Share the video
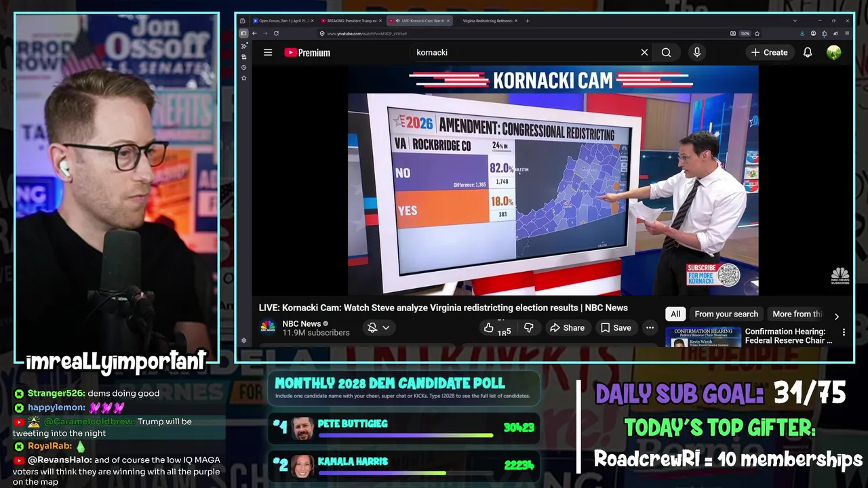Image resolution: width=868 pixels, height=488 pixels. tap(567, 327)
